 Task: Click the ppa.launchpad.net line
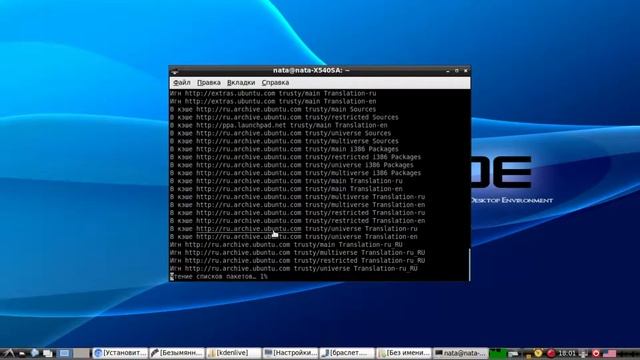(x=279, y=125)
